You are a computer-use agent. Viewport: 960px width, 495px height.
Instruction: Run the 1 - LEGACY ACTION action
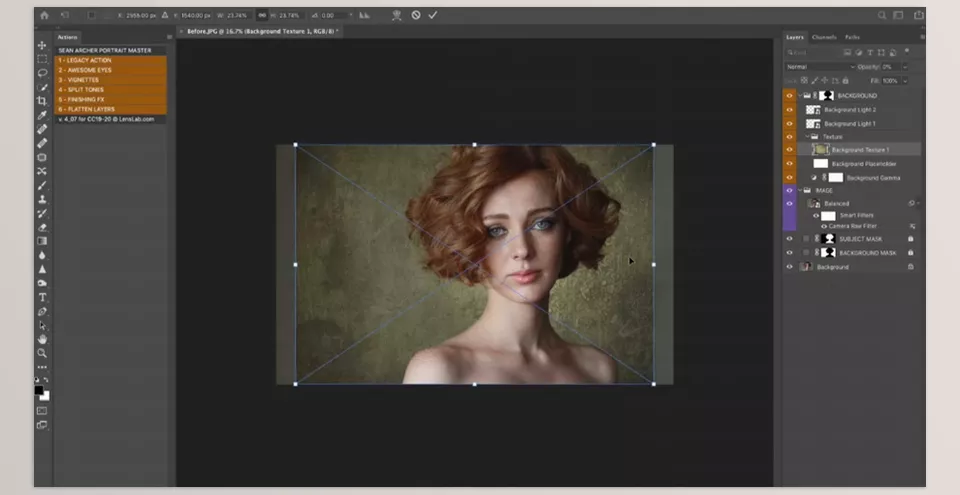[111, 61]
